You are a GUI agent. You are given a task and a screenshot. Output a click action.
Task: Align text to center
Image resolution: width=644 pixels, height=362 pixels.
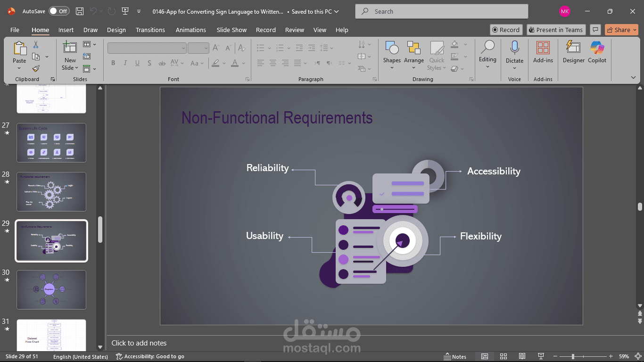(273, 63)
